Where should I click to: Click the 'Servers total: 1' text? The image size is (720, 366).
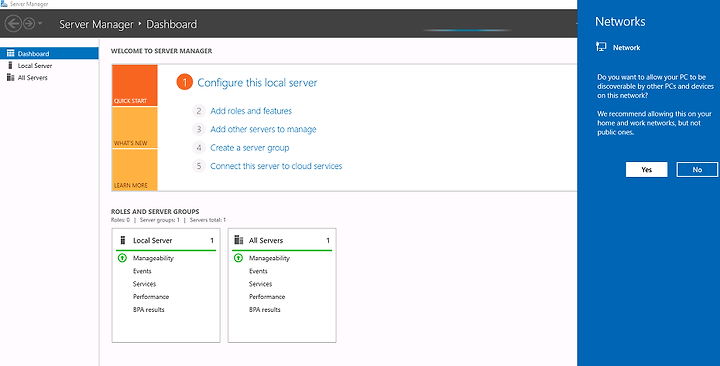click(208, 220)
